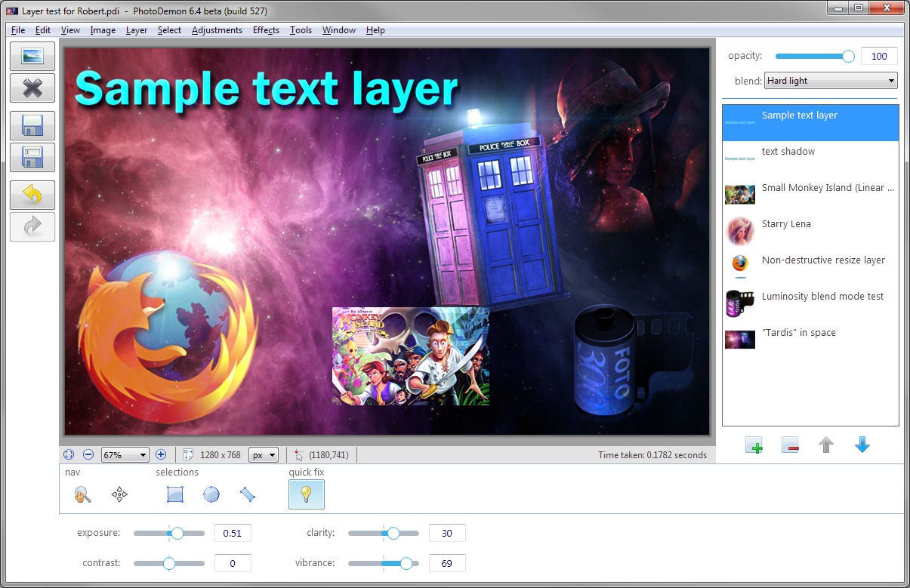Move layer up with gray arrow
This screenshot has width=910, height=588.
click(826, 446)
